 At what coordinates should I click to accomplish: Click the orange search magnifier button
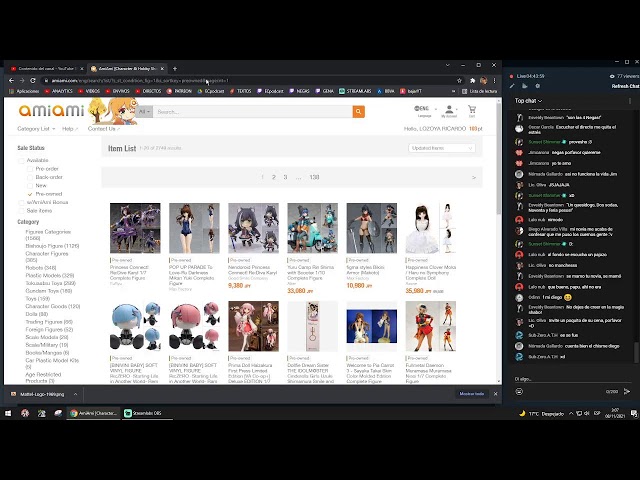click(358, 111)
